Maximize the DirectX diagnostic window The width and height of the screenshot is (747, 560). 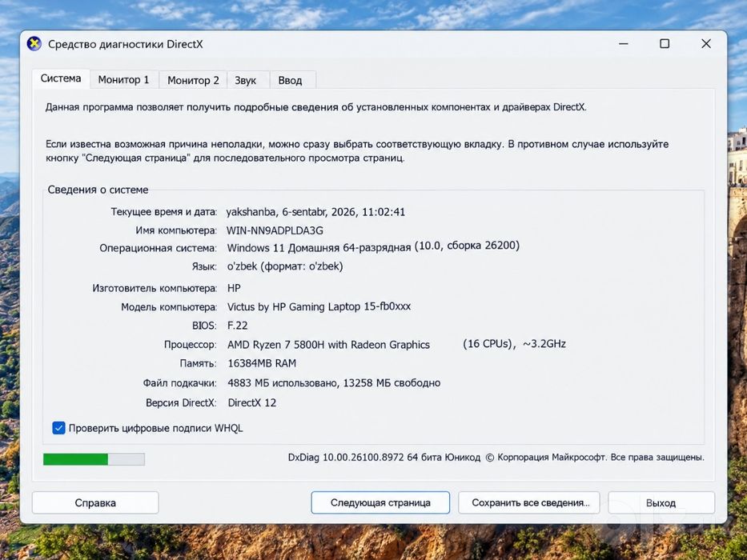[665, 44]
